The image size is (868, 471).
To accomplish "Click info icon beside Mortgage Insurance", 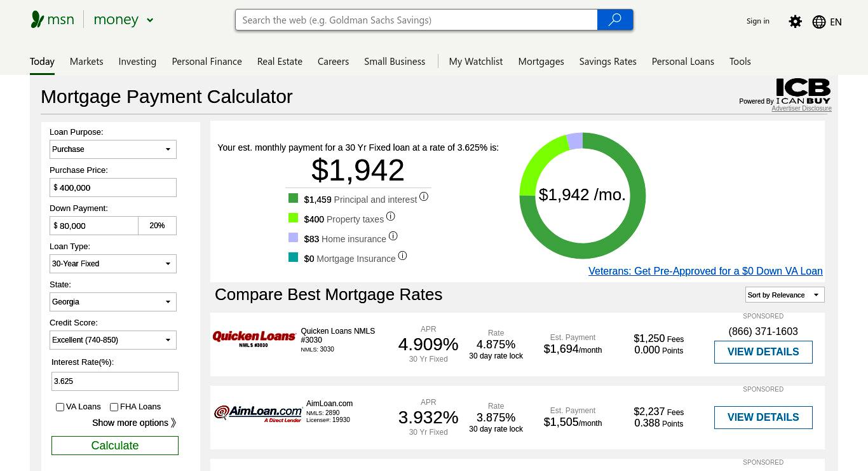I will pos(402,256).
